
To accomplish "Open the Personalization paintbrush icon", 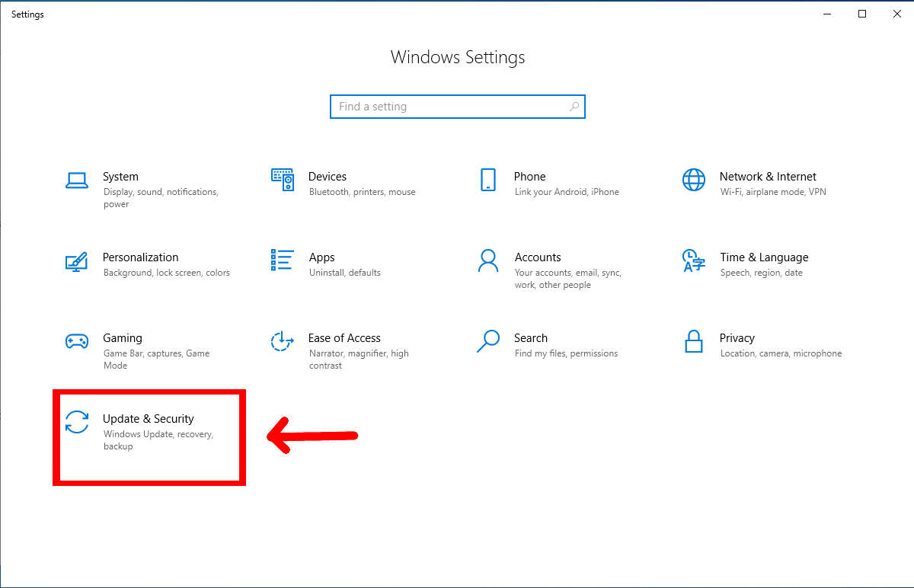I will pyautogui.click(x=77, y=261).
